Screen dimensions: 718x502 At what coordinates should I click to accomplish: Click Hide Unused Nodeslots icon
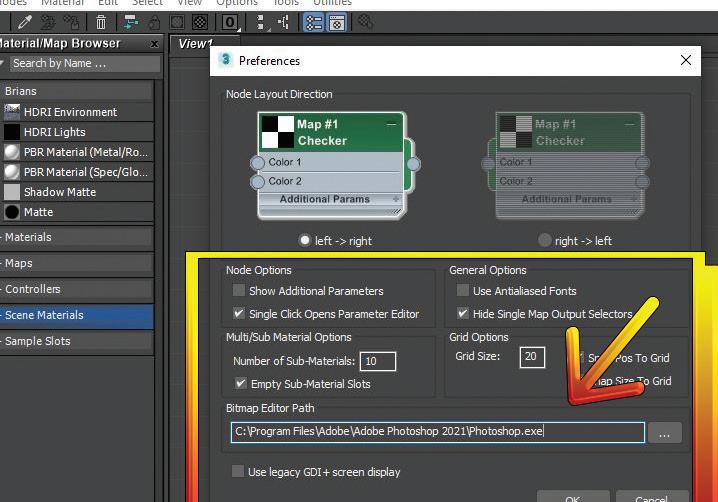coord(155,22)
